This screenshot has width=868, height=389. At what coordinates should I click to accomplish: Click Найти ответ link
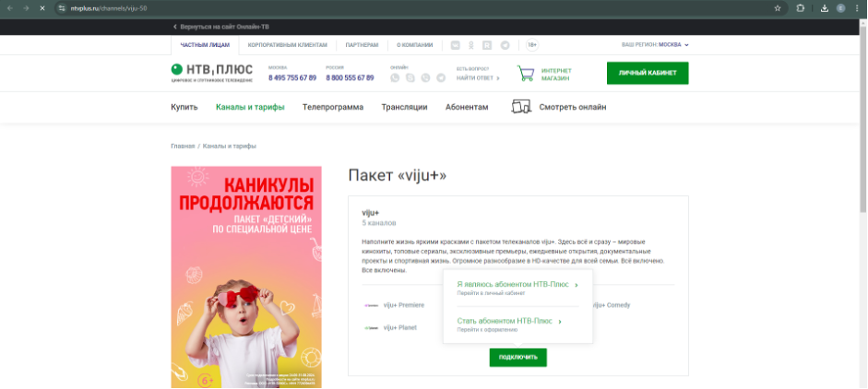[475, 78]
